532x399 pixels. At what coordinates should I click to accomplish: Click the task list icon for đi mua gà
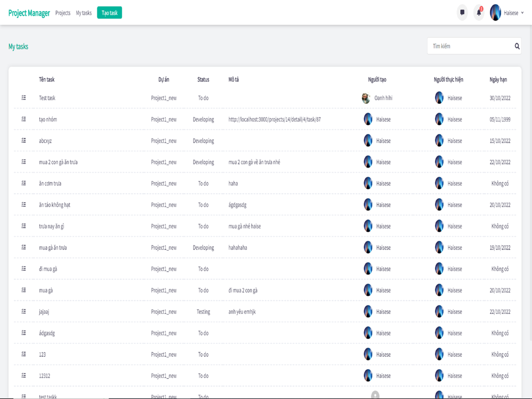coord(24,269)
